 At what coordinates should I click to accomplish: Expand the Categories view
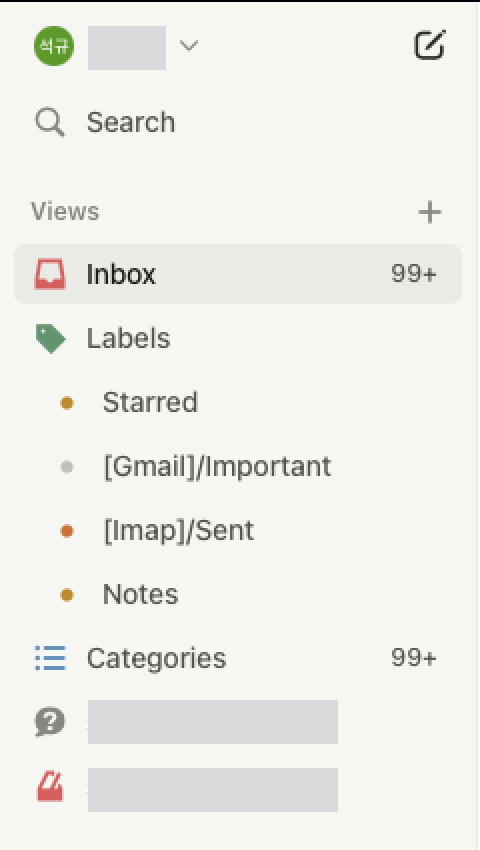point(238,658)
